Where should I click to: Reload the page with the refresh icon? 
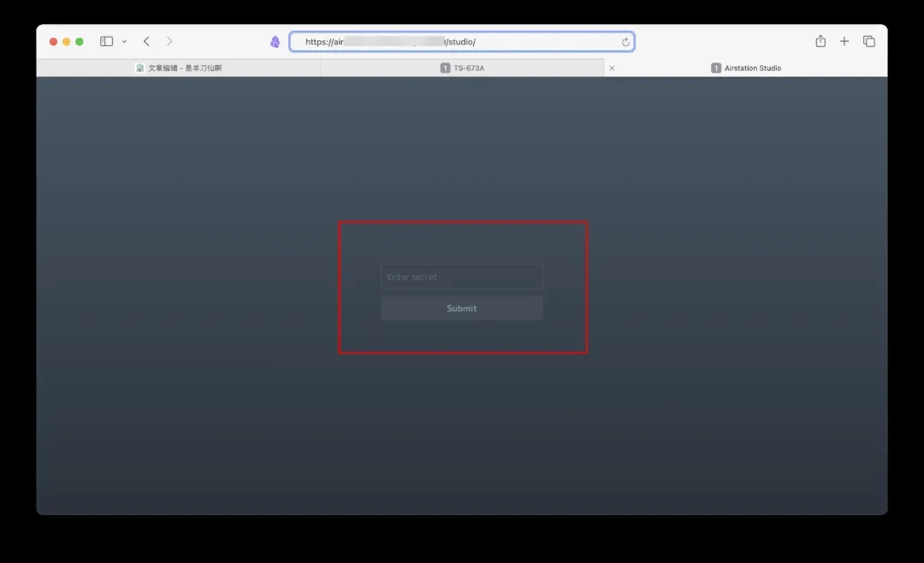click(x=625, y=42)
